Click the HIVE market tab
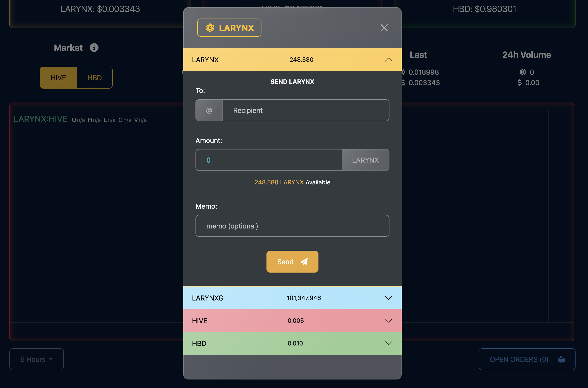588x388 pixels. pos(58,77)
